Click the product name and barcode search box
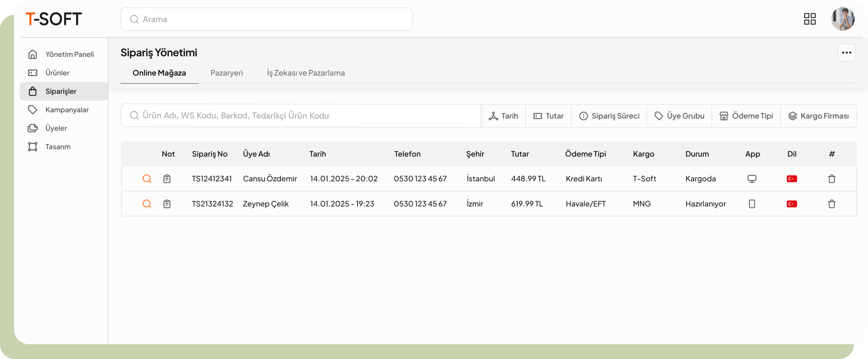The height and width of the screenshot is (359, 868). point(301,116)
